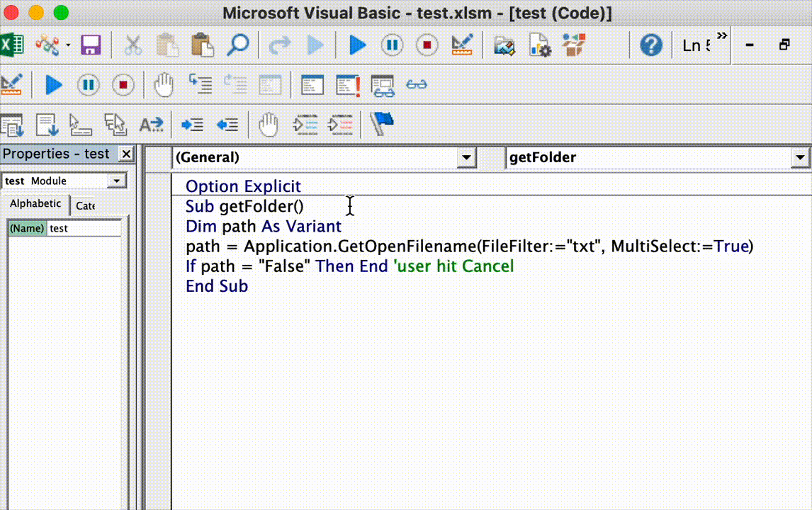The image size is (812, 510).
Task: Click the Comment Block icon
Action: click(305, 125)
